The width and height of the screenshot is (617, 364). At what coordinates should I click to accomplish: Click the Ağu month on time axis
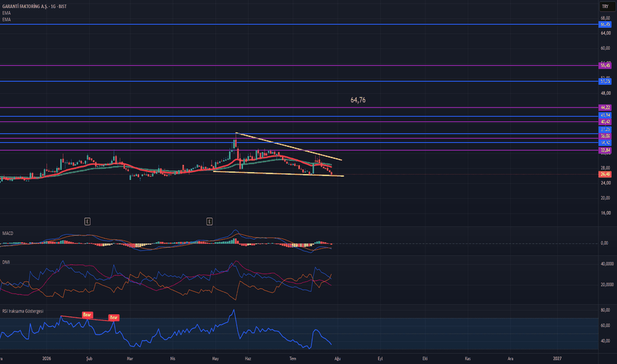(337, 359)
